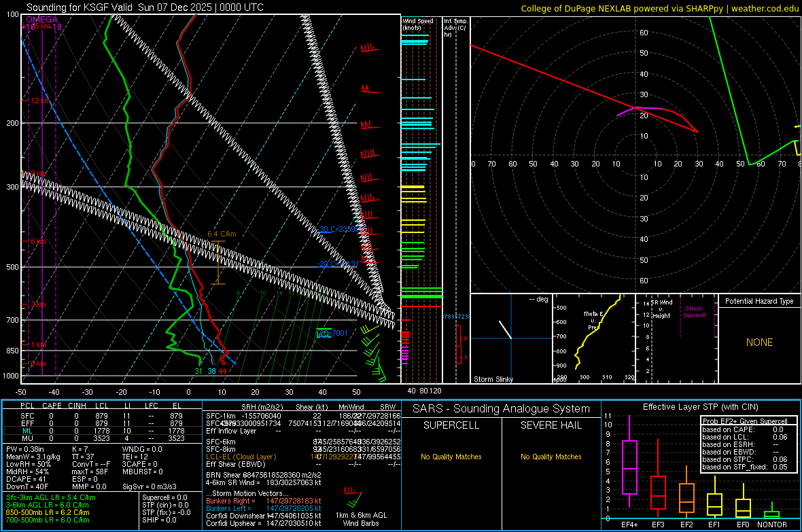Select the SFC parcel row label
This screenshot has height=532, width=802.
click(28, 416)
